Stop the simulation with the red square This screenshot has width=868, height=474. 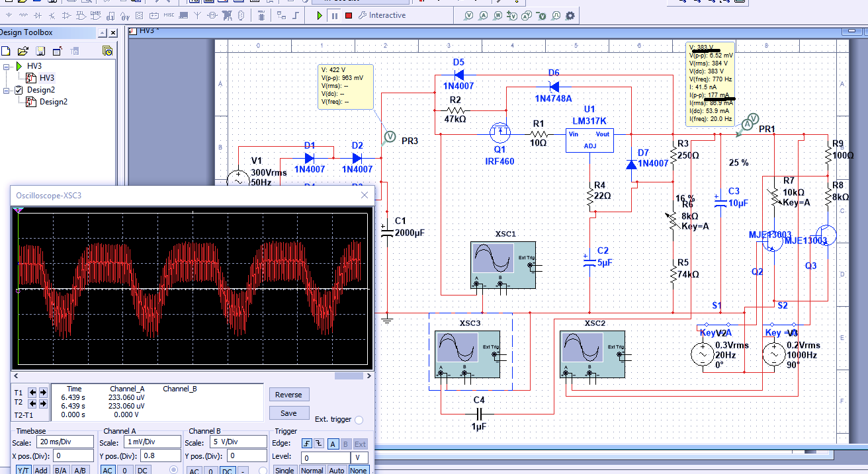coord(349,15)
